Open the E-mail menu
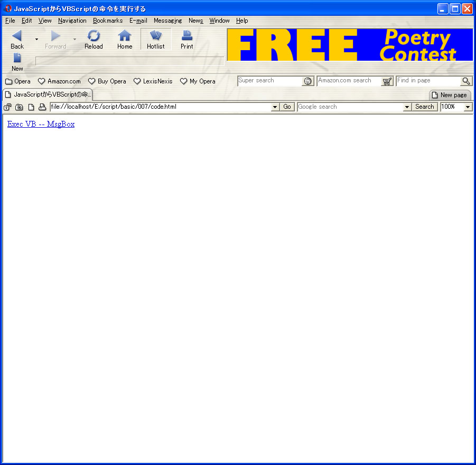 click(138, 21)
